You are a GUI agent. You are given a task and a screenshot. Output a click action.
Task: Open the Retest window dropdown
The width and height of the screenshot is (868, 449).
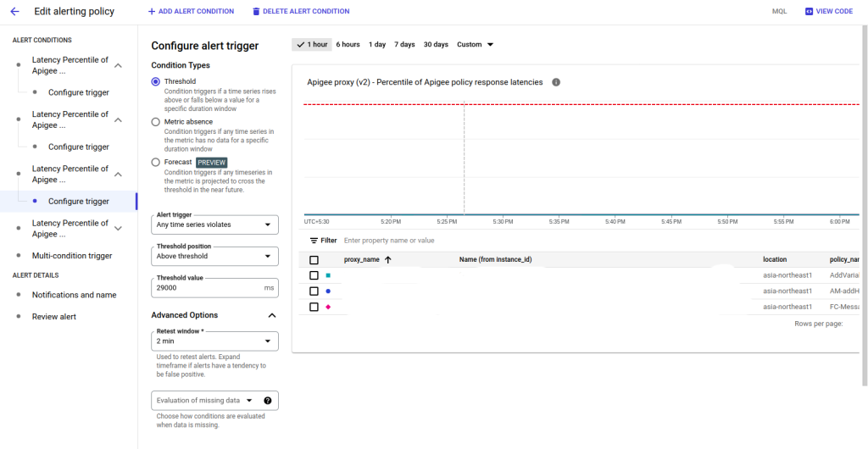(214, 341)
